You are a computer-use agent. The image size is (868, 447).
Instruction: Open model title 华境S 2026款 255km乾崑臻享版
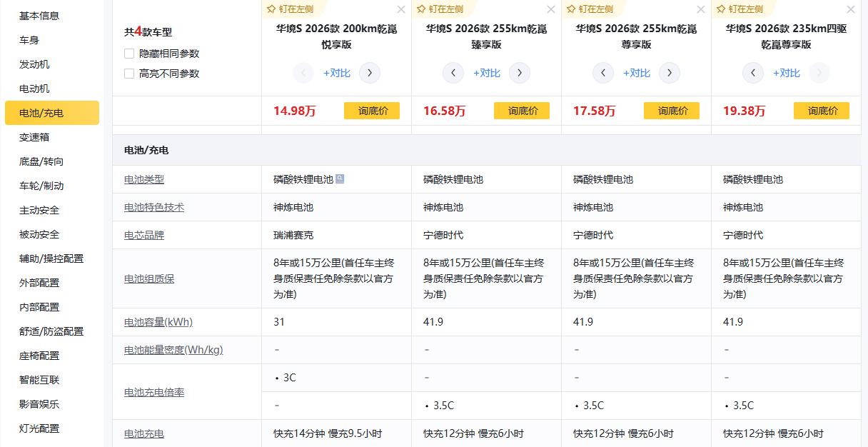[x=487, y=37]
